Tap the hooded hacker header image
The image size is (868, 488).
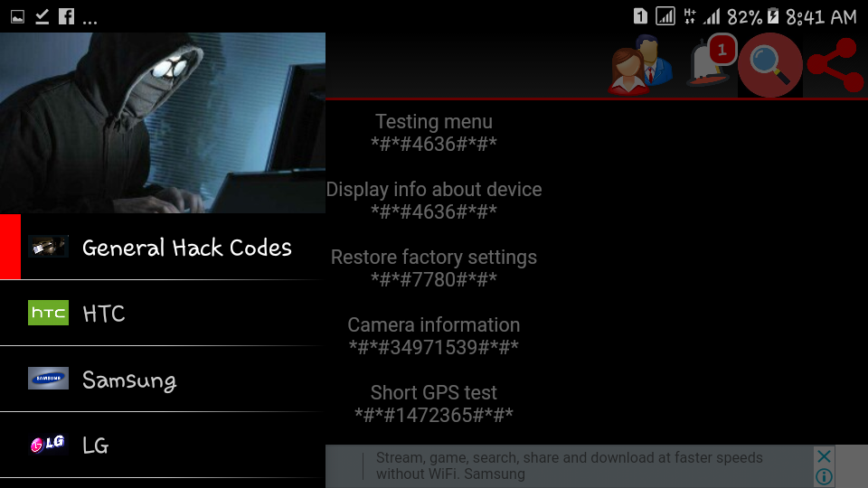pyautogui.click(x=163, y=123)
